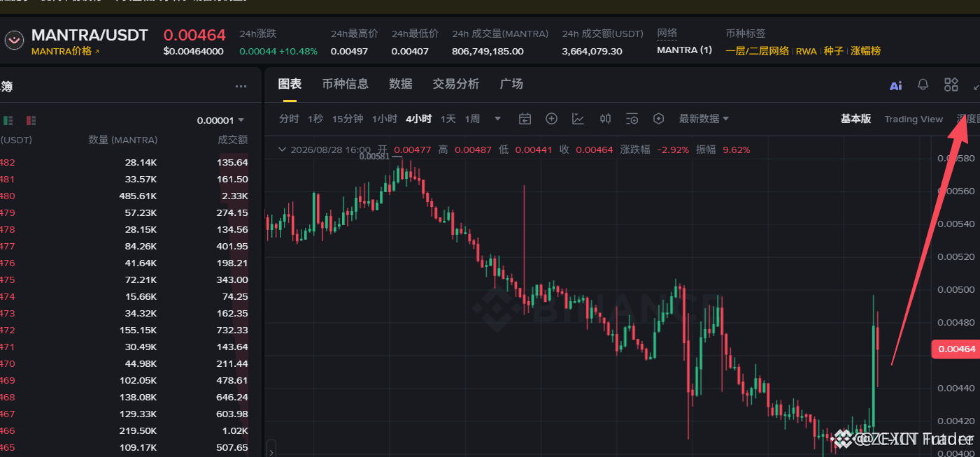The image size is (980, 457).
Task: Switch chart to Trading View mode
Action: [914, 119]
